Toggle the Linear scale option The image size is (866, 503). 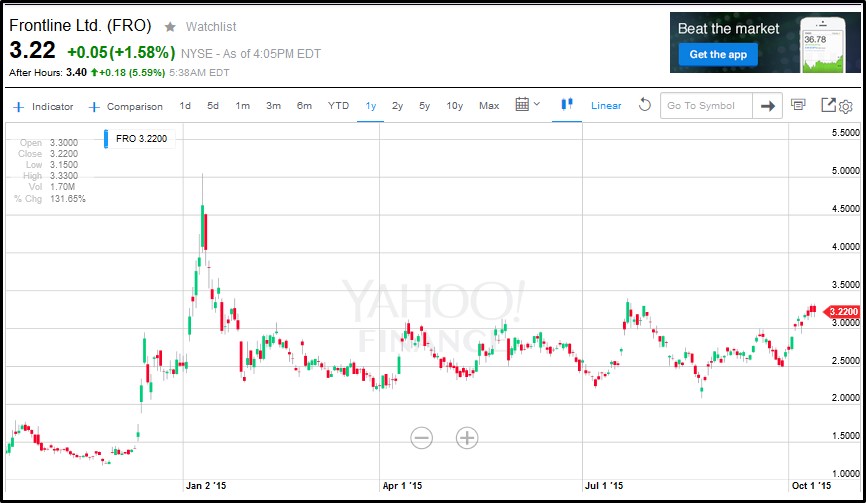pos(606,105)
